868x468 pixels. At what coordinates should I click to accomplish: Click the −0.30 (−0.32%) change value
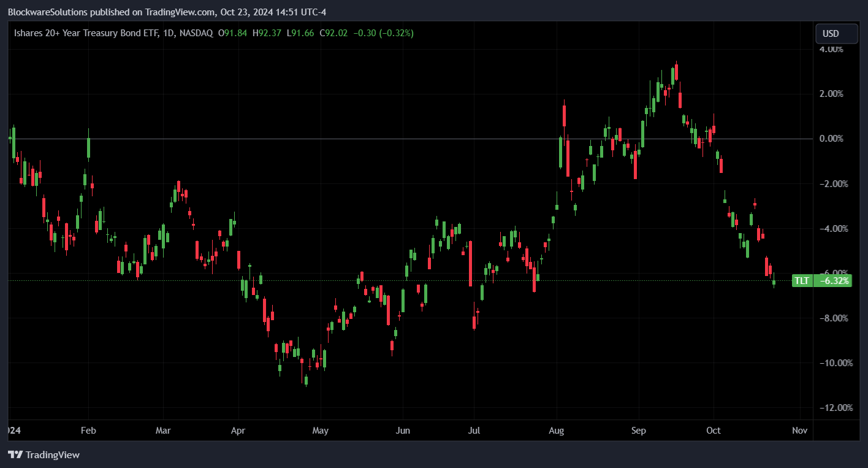[383, 33]
